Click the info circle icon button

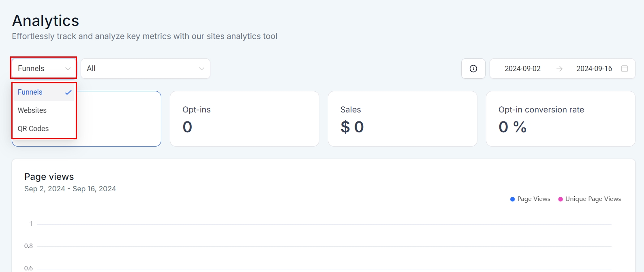click(473, 69)
